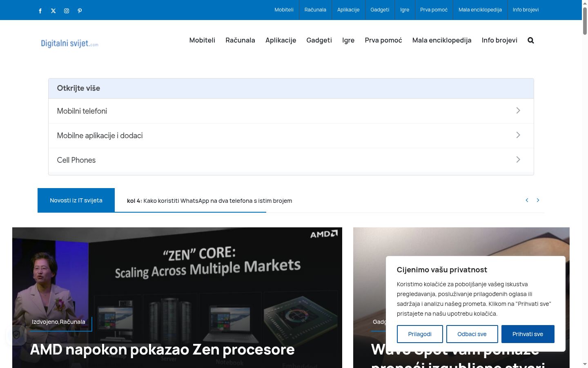This screenshot has width=588, height=368.
Task: Open WhatsApp na dva telefona news headline
Action: point(218,201)
